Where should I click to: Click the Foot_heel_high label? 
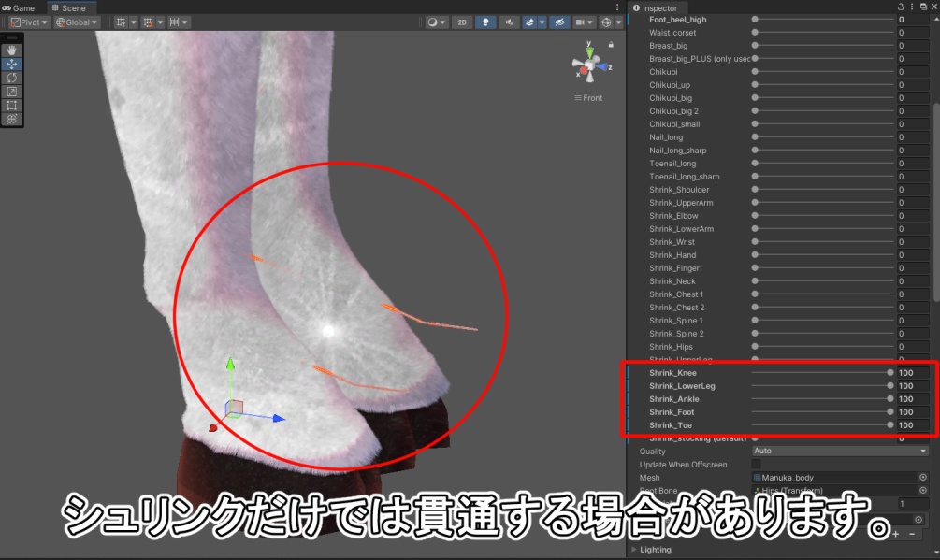click(x=677, y=20)
